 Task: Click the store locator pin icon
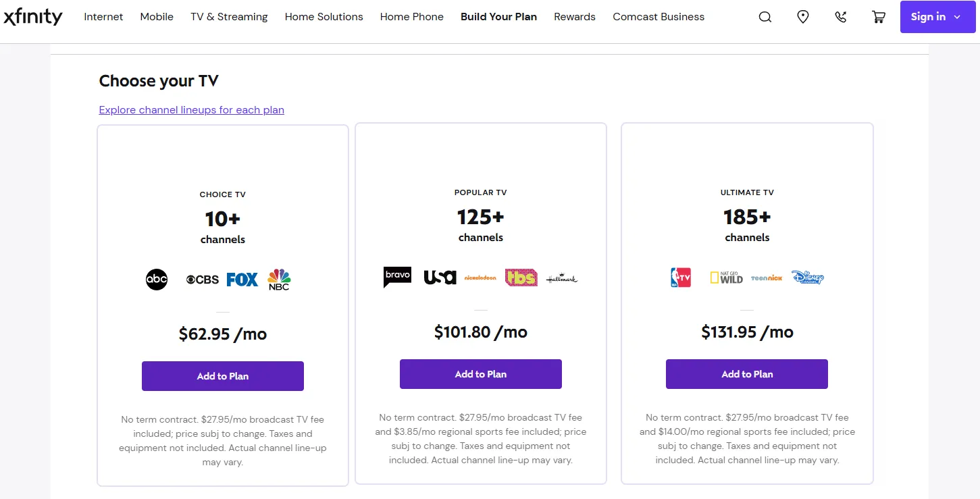(802, 16)
